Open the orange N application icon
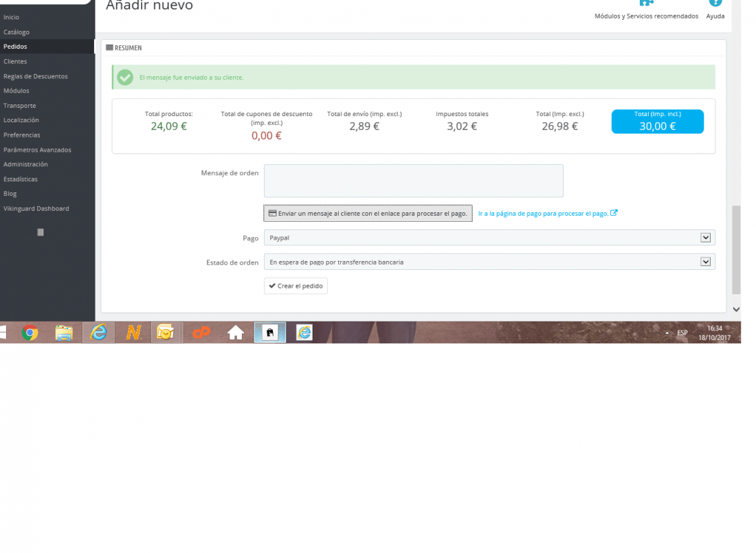756x553 pixels. click(x=133, y=332)
